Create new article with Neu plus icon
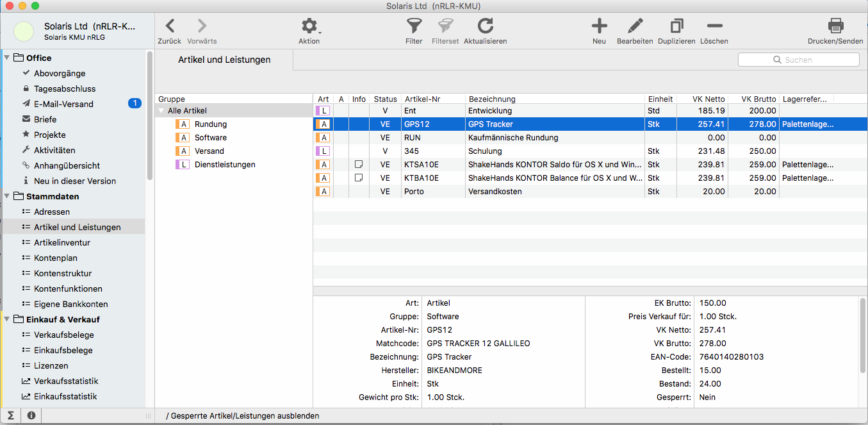868x425 pixels. click(x=599, y=26)
